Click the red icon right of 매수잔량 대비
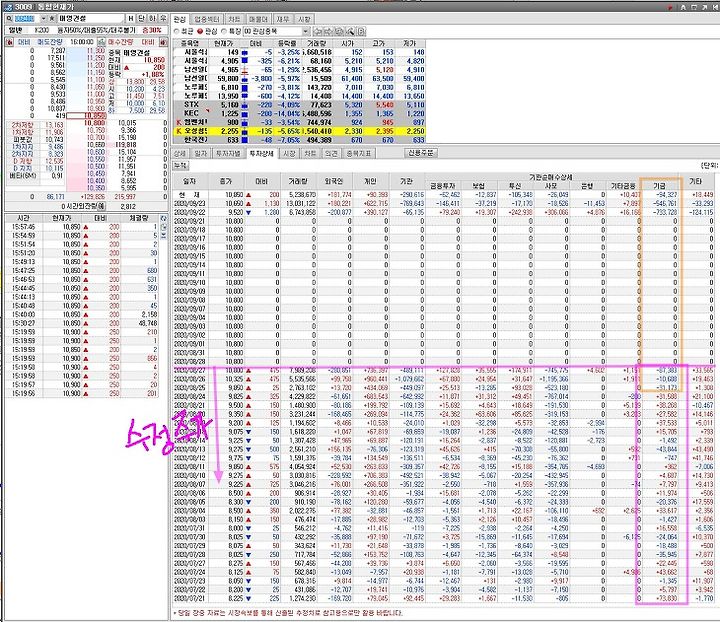The height and width of the screenshot is (622, 720). tap(163, 42)
